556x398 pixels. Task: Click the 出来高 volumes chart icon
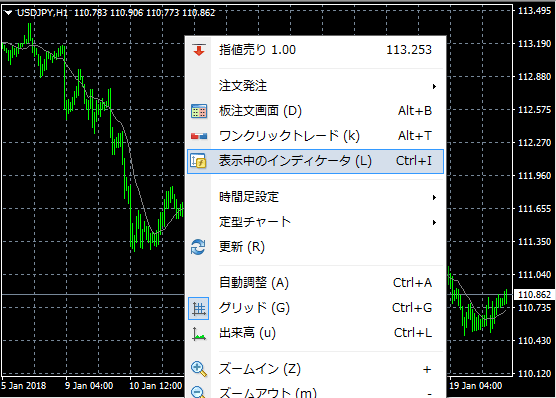click(x=199, y=333)
